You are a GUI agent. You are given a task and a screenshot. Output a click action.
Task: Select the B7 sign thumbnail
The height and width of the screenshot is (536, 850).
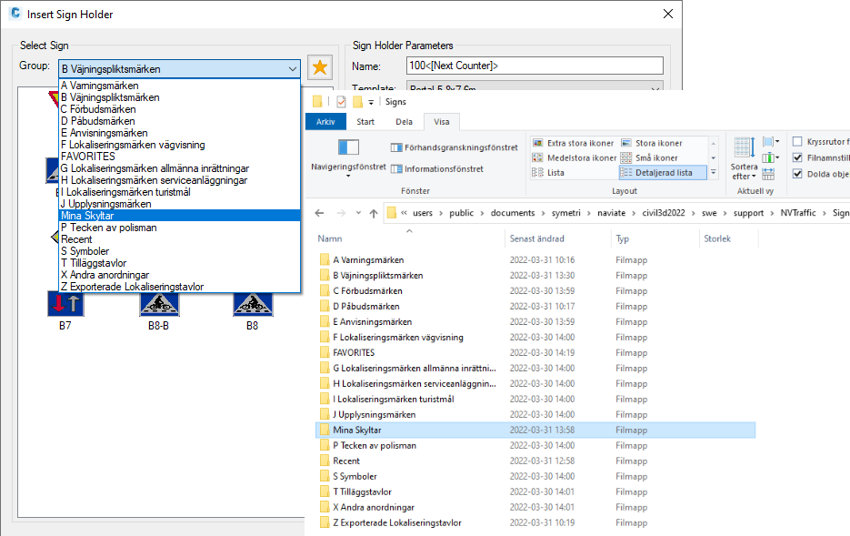click(66, 304)
